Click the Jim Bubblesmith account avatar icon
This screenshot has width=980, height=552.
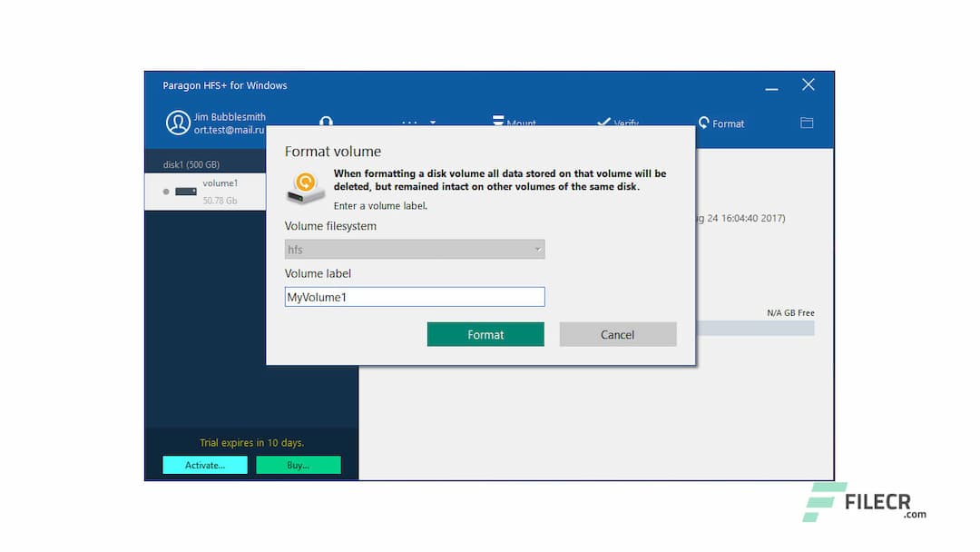click(178, 123)
